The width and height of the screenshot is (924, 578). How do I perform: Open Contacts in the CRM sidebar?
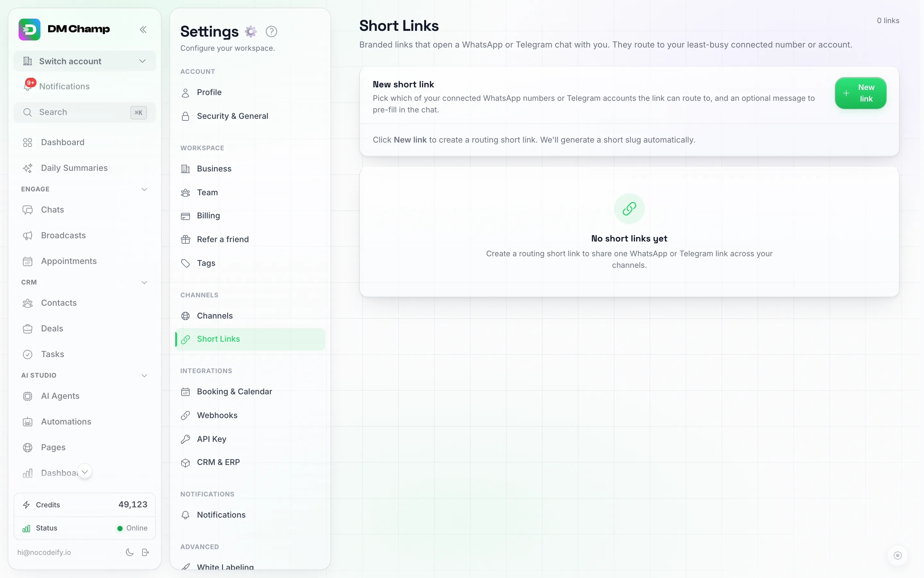[x=85, y=303]
